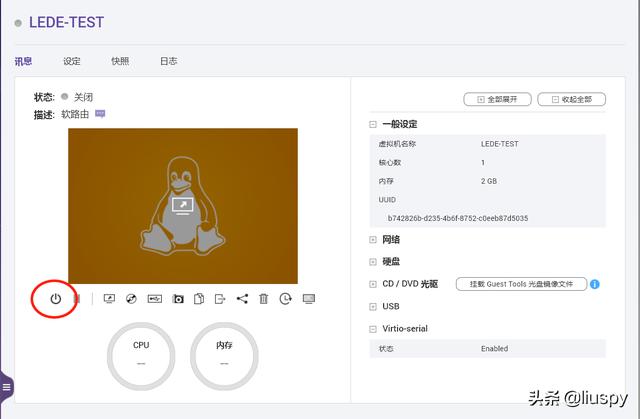Click the LEDE-TEST page title
Viewport: 640px width, 419px height.
pyautogui.click(x=67, y=22)
